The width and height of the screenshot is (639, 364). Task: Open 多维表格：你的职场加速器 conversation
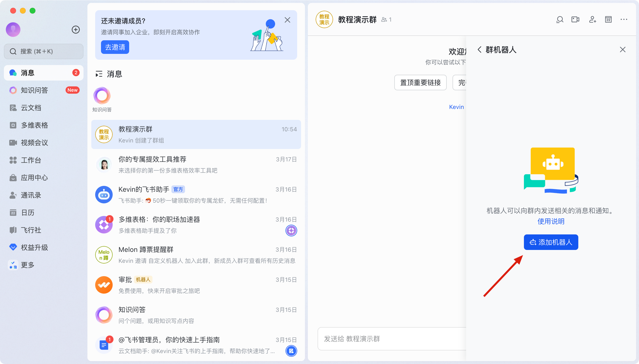pos(196,225)
